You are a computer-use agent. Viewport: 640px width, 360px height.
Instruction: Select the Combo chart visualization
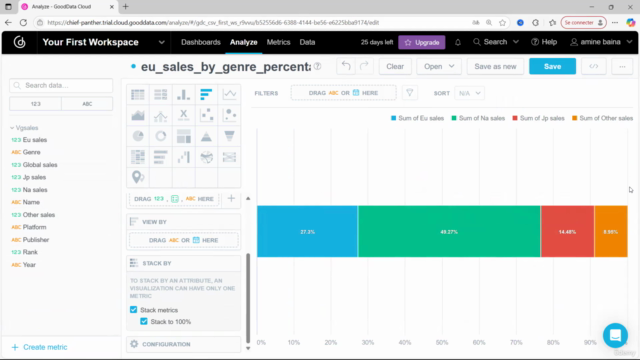click(x=161, y=116)
